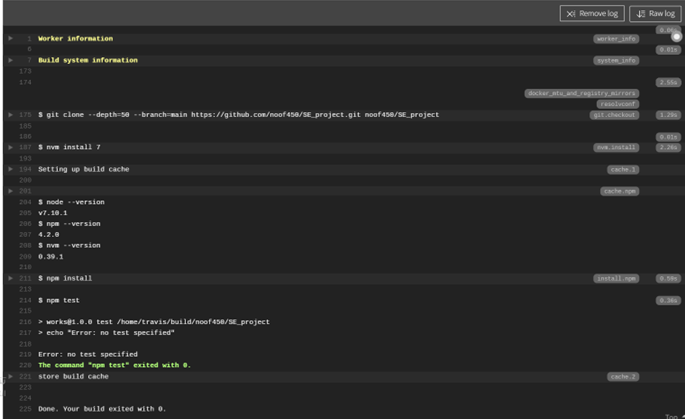Expand the store build cache fold
The height and width of the screenshot is (419, 685).
pos(10,377)
